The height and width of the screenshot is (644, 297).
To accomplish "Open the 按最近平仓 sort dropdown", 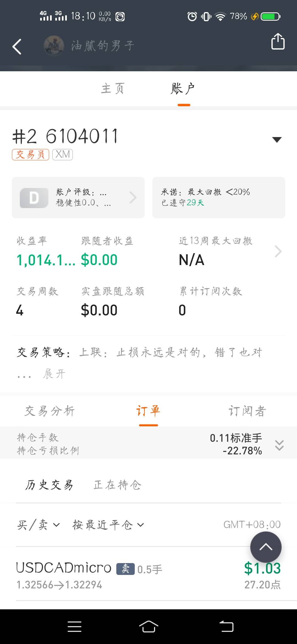I will pyautogui.click(x=108, y=525).
